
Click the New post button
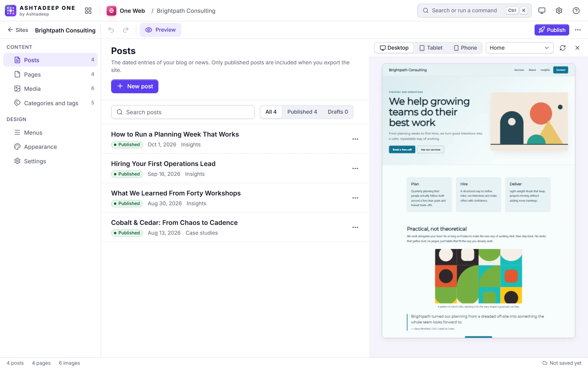click(x=135, y=86)
